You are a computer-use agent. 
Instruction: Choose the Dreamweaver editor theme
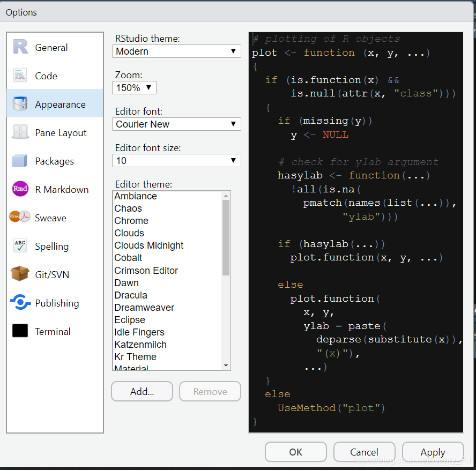click(167, 308)
